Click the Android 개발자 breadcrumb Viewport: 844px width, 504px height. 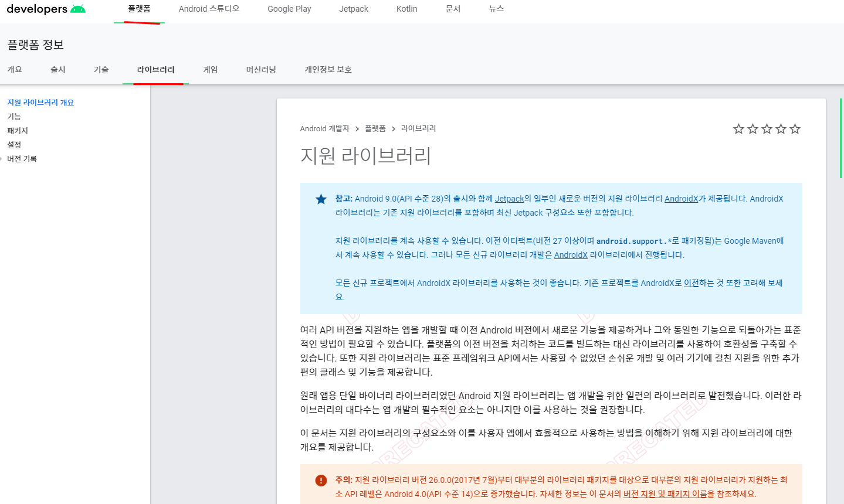(x=324, y=129)
